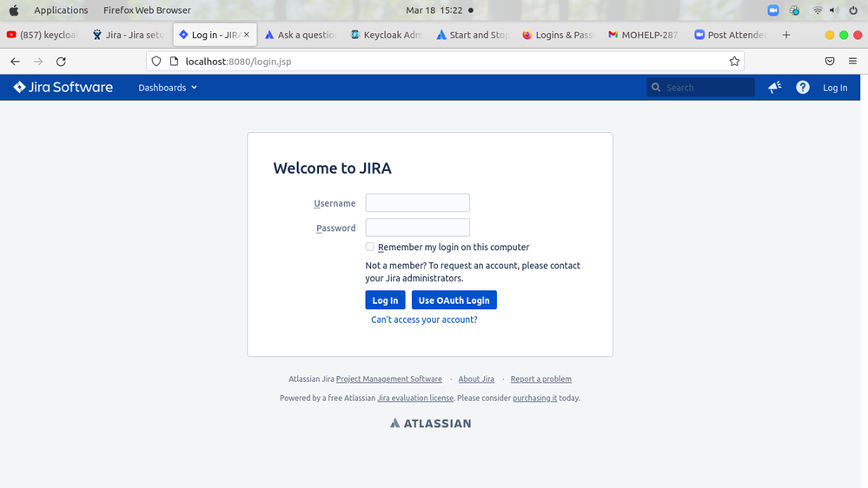Bookmark this page with the star icon
Screen dimensions: 868x488
[x=734, y=62]
